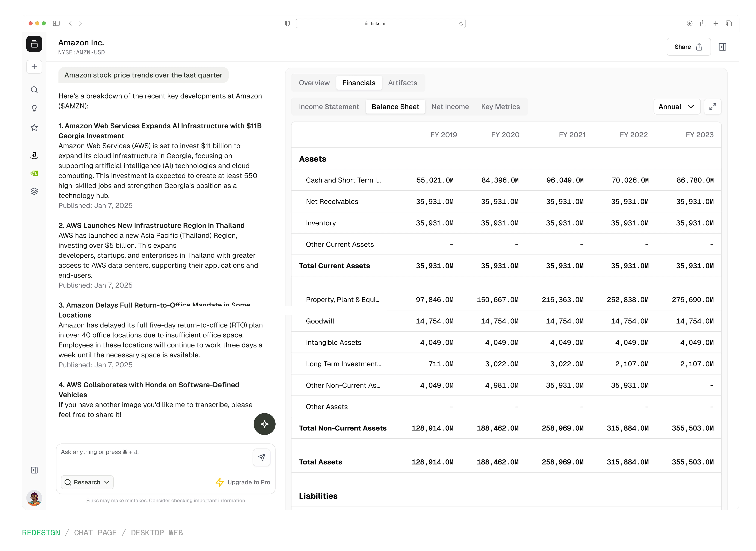Toggle the browser sidebar icon in toolbar
The image size is (756, 551).
coord(56,23)
